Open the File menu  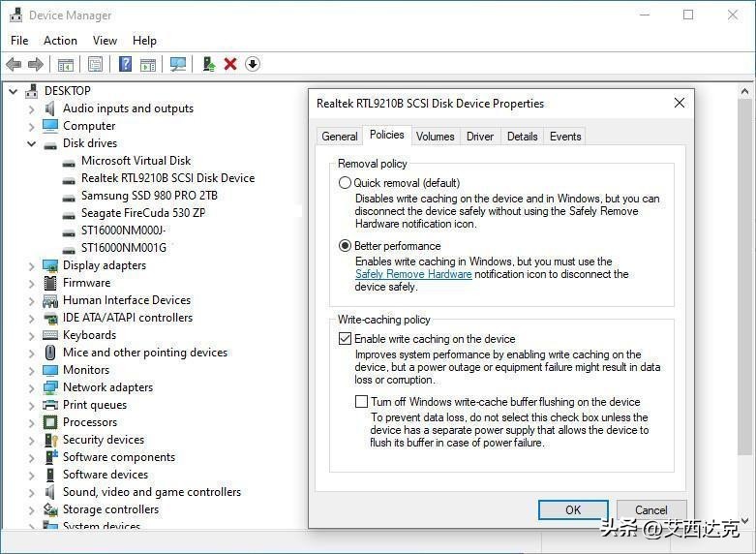(19, 41)
